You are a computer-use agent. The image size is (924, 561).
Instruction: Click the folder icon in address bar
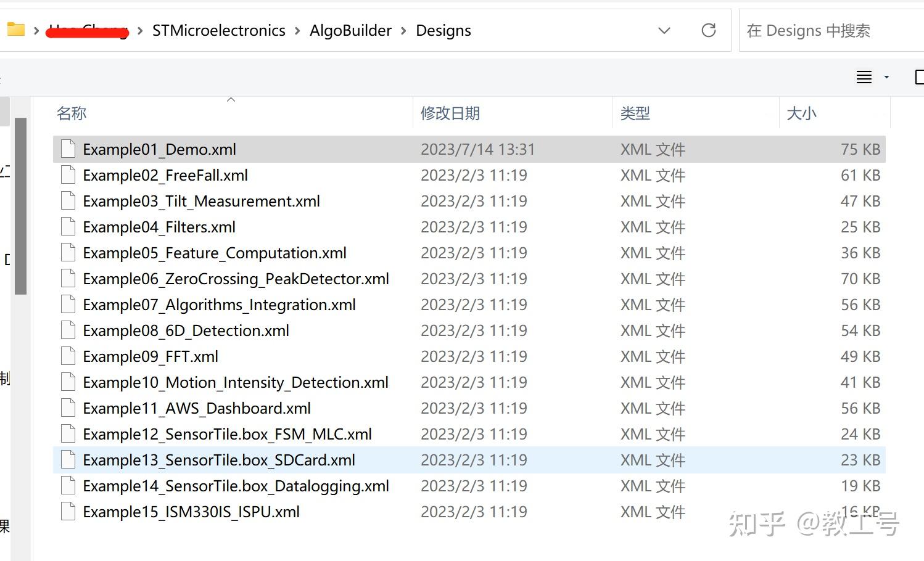point(15,29)
